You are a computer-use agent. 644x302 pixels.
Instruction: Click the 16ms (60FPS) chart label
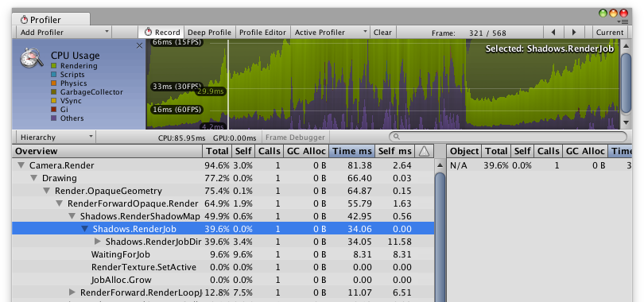pos(177,110)
